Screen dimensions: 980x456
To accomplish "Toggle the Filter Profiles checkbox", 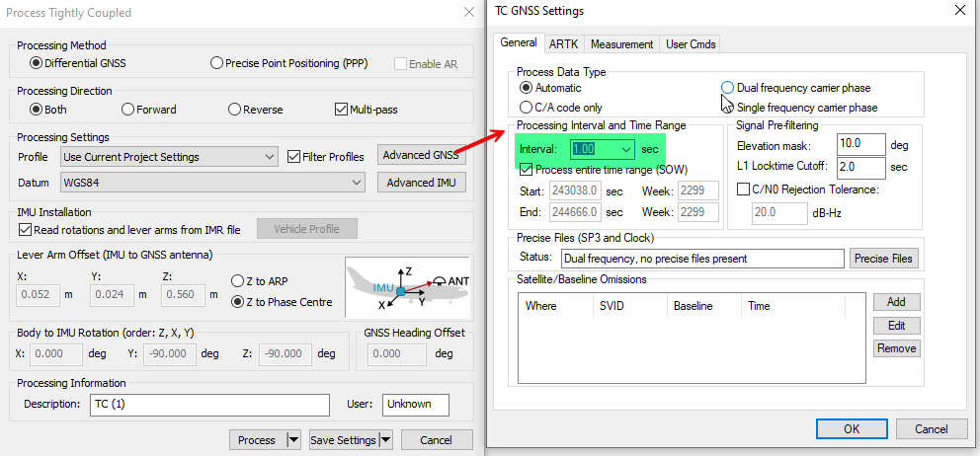I will coord(326,157).
